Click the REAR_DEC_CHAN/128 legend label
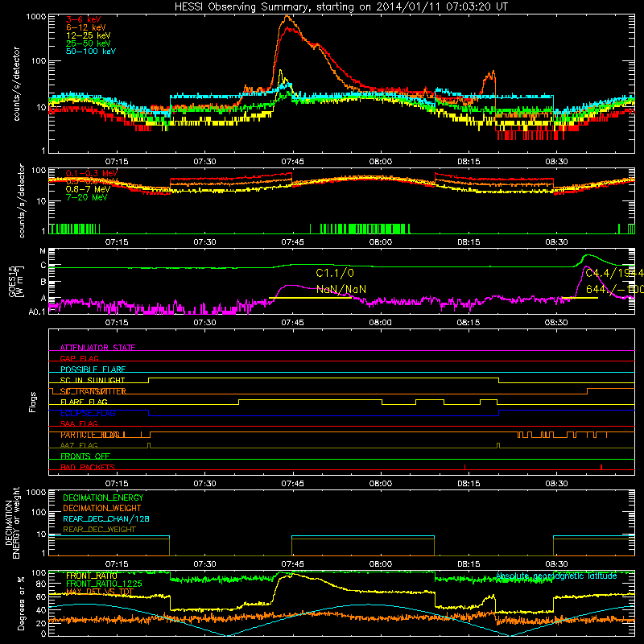 click(106, 519)
